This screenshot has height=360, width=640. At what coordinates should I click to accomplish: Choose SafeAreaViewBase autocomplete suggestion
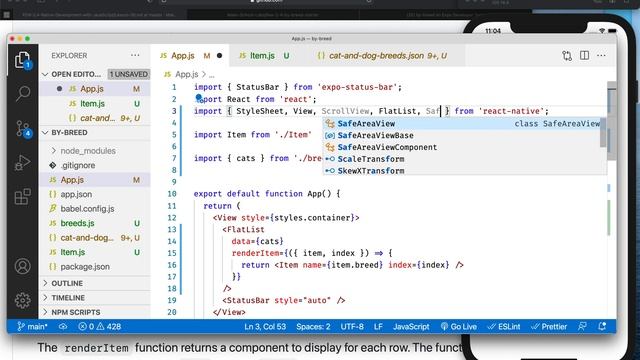[462, 135]
